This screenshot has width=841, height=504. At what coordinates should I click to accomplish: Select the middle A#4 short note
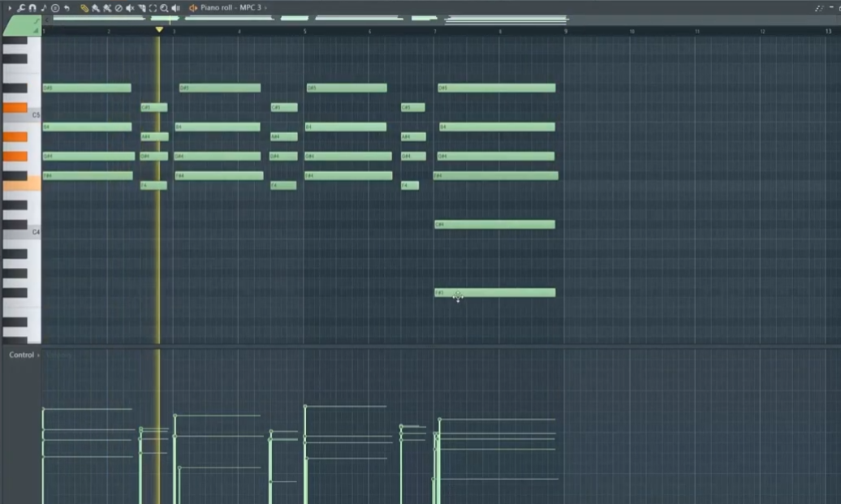click(284, 136)
